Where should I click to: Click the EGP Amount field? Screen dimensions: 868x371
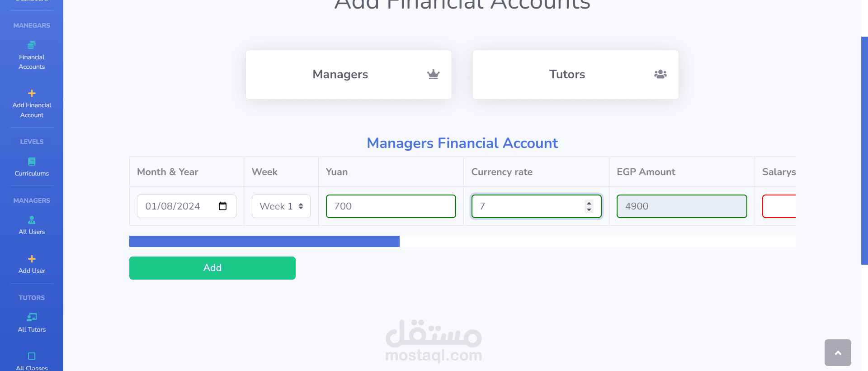click(681, 206)
